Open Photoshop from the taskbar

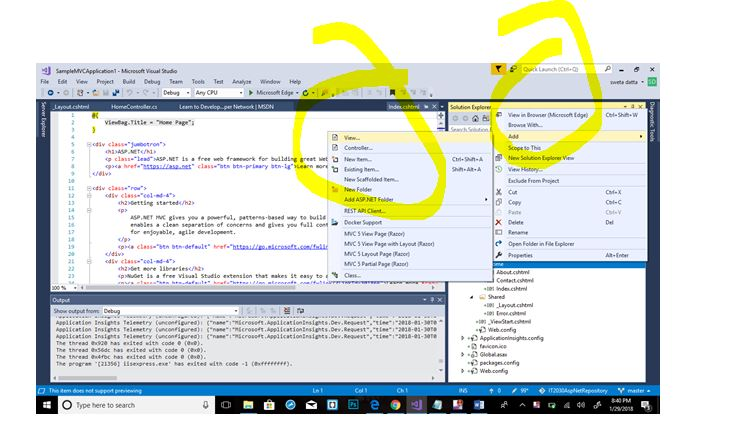(x=353, y=404)
